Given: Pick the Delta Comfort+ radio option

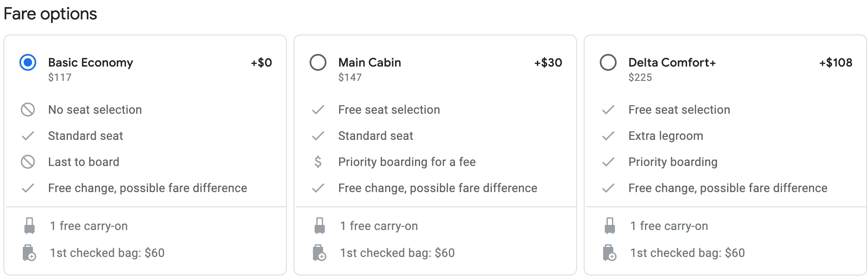Looking at the screenshot, I should (608, 63).
